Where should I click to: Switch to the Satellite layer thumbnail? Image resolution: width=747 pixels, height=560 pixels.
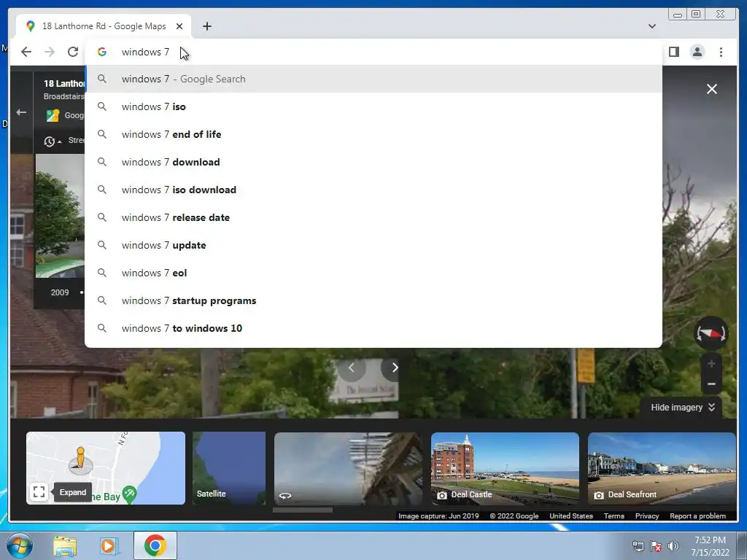pos(229,468)
